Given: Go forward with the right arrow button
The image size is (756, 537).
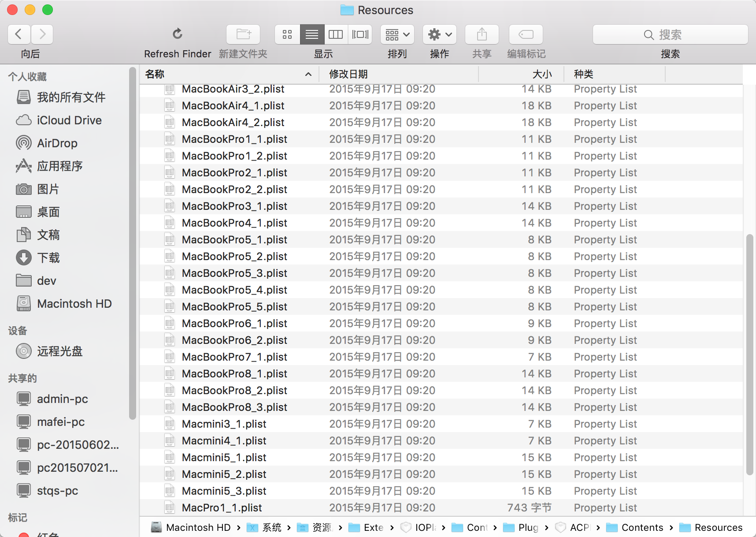Looking at the screenshot, I should [x=42, y=34].
